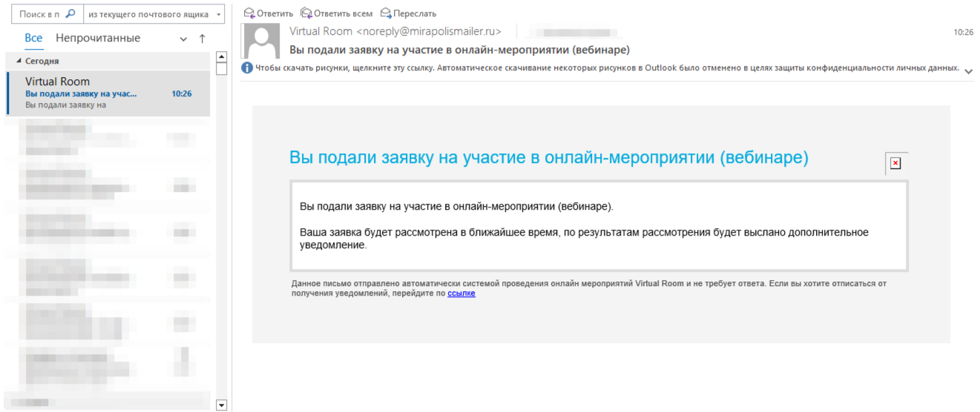Expand the info bar chevron on right
This screenshot has height=412, width=980.
click(968, 70)
